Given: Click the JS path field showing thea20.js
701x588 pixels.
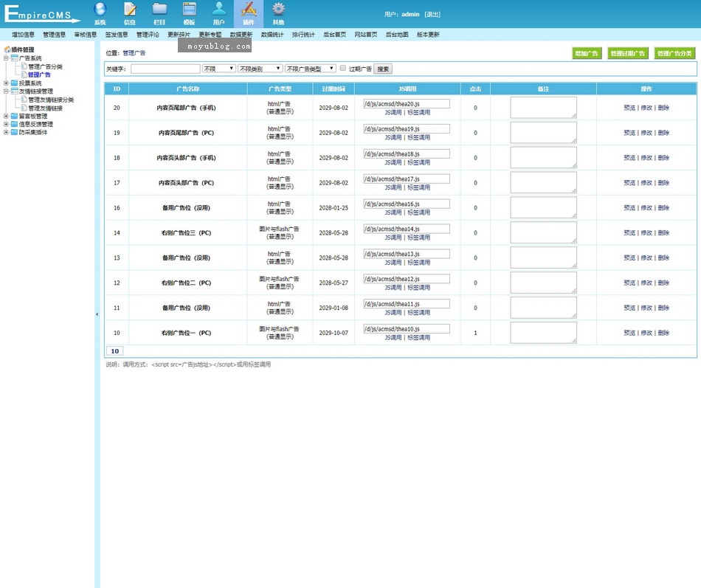Looking at the screenshot, I should click(x=407, y=104).
